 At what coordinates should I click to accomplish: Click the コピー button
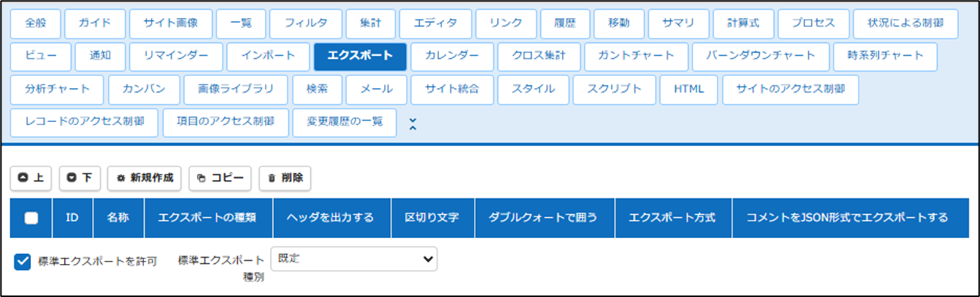click(x=220, y=178)
